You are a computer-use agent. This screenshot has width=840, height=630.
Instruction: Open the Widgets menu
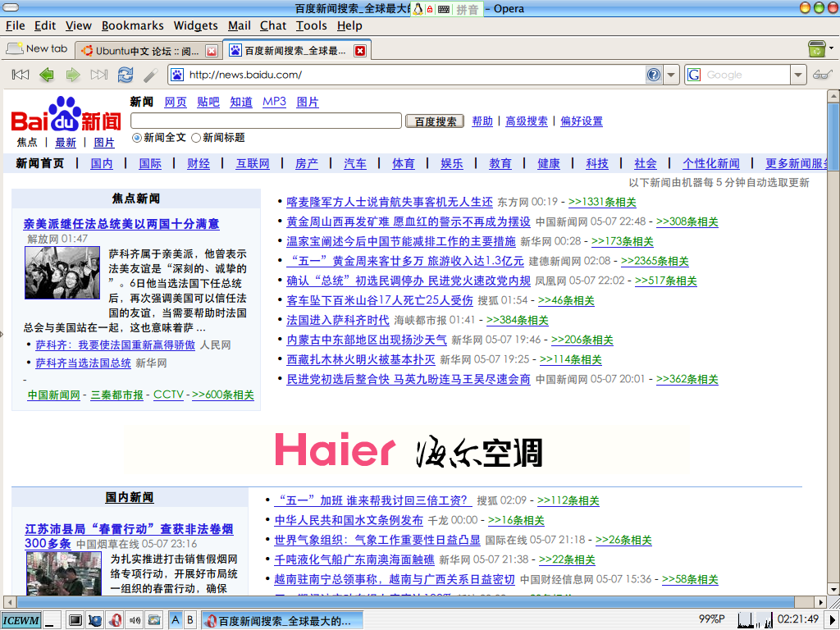point(195,25)
